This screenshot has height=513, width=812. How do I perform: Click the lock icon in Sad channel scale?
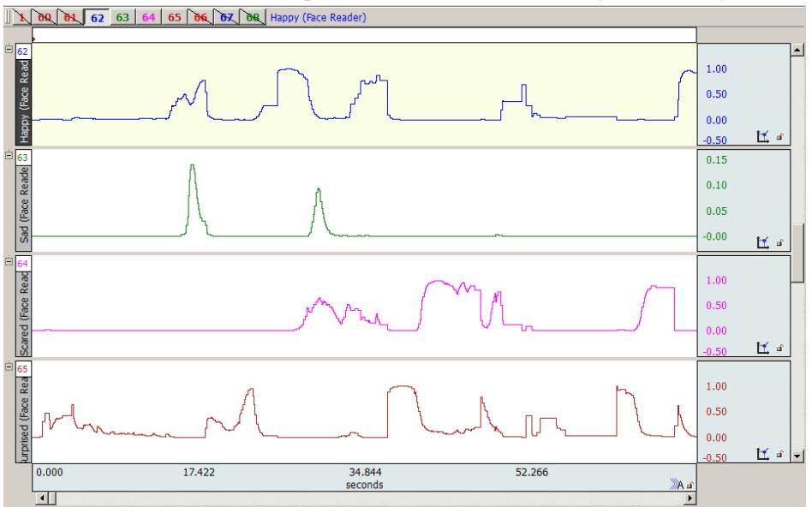pos(778,242)
